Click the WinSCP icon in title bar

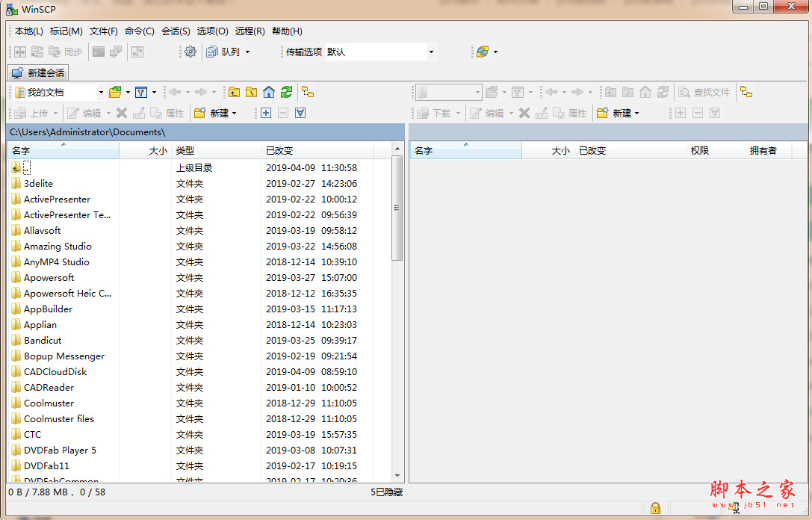pos(11,9)
